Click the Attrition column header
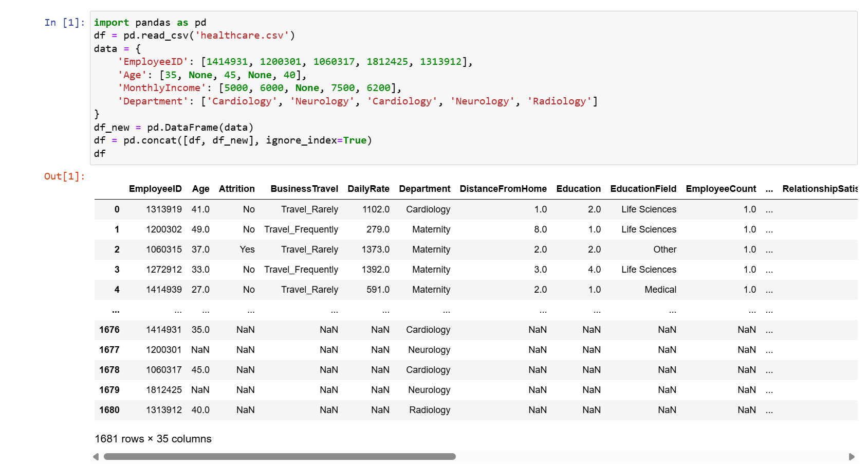 tap(236, 189)
